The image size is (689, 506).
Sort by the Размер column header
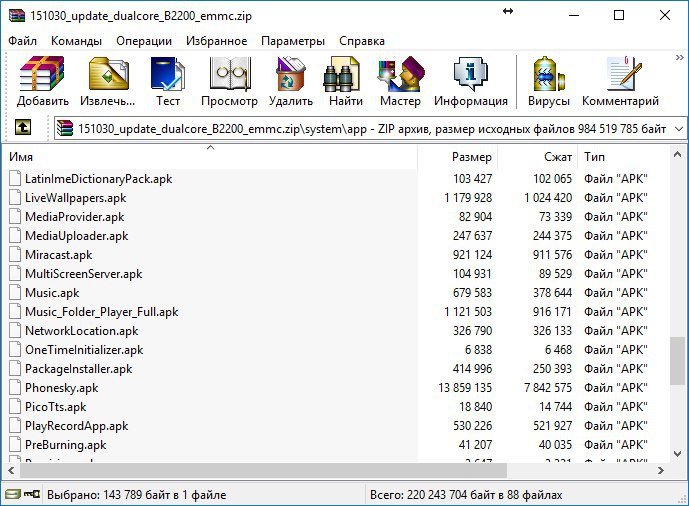[457, 157]
